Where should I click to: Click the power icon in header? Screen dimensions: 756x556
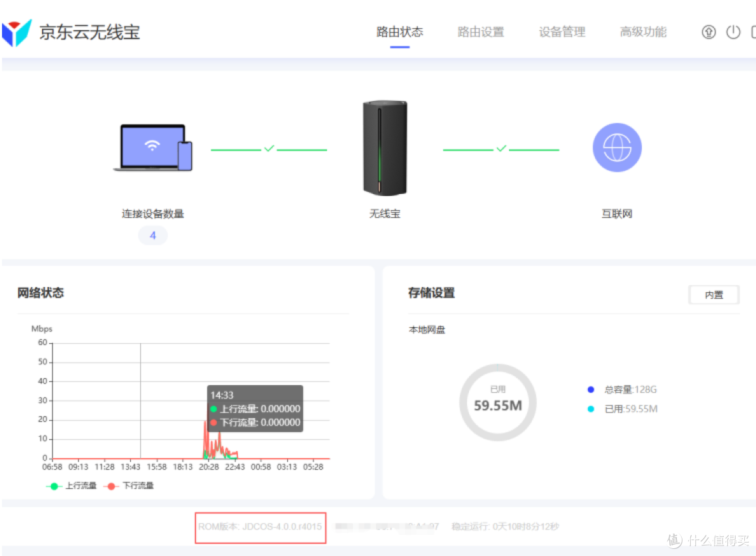(x=733, y=32)
